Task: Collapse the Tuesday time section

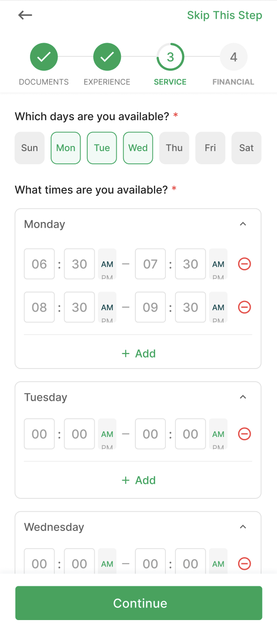Action: pos(243,397)
